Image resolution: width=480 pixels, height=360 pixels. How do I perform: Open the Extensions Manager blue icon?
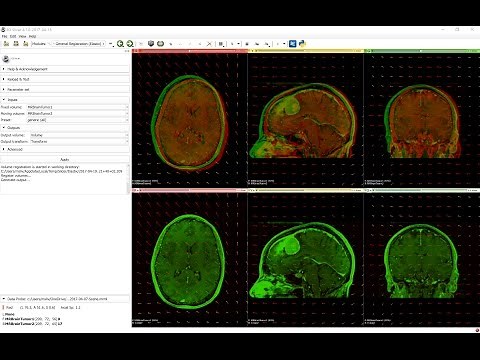click(292, 44)
